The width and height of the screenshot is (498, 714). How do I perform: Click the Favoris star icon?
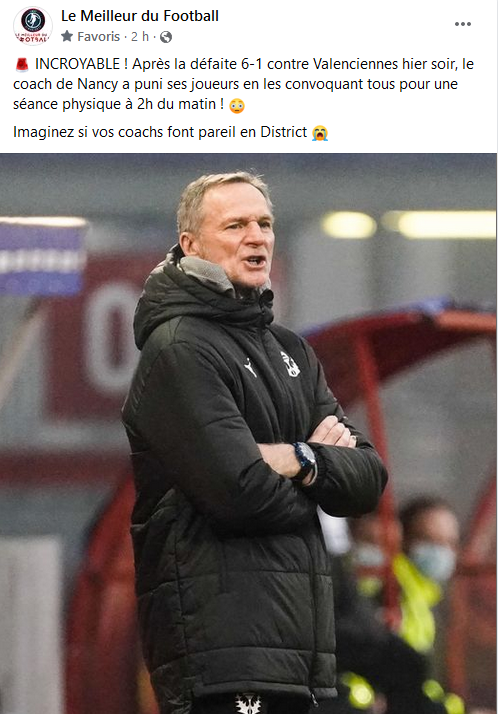pyautogui.click(x=67, y=36)
